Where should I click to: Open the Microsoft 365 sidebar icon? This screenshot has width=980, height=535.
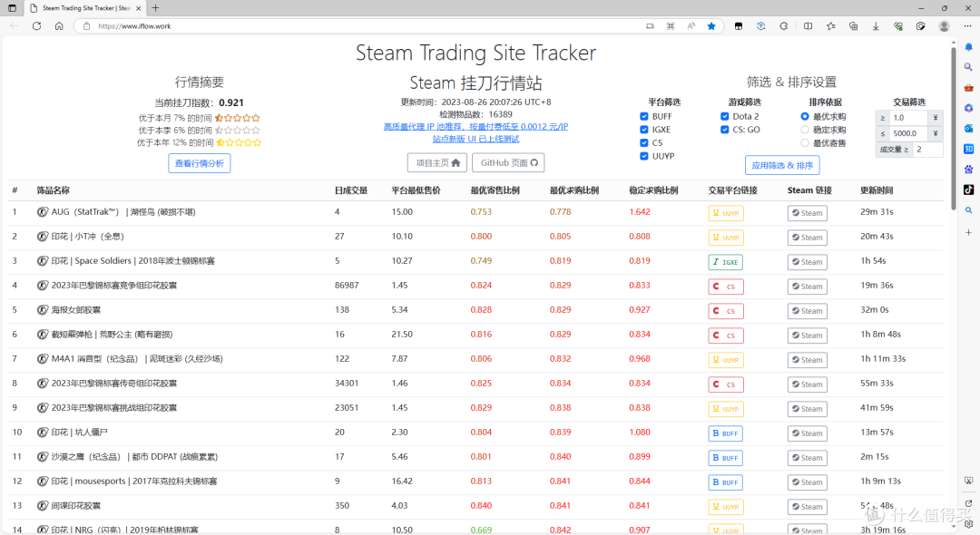(x=968, y=108)
